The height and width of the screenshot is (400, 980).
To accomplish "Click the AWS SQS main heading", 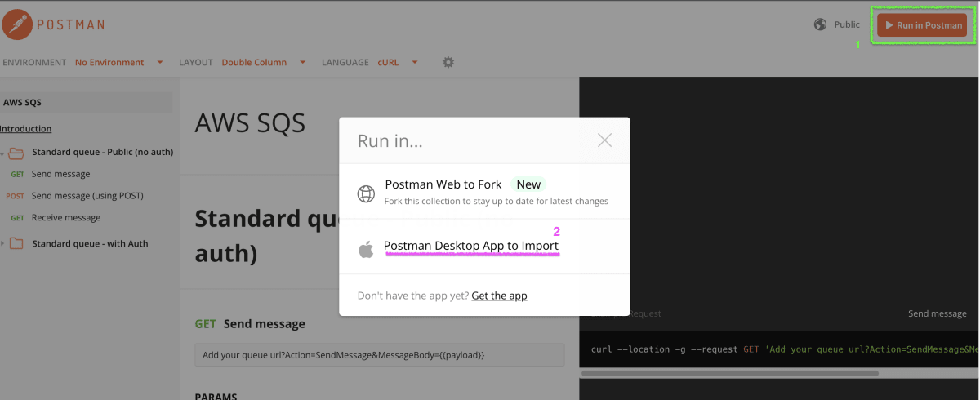I will (x=250, y=122).
